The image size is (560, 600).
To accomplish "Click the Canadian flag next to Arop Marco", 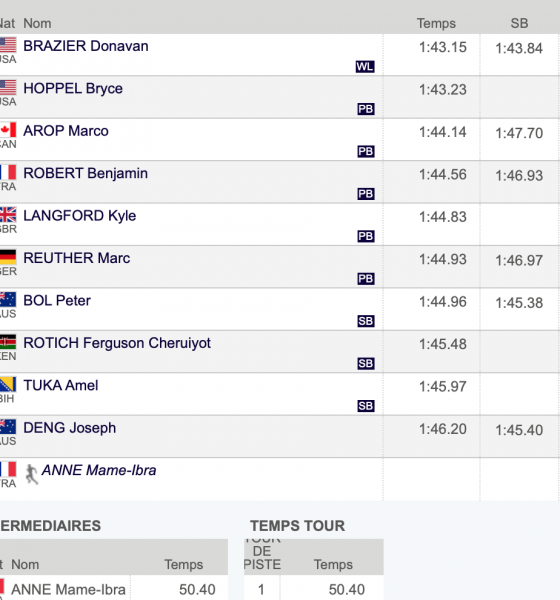I will [8, 130].
